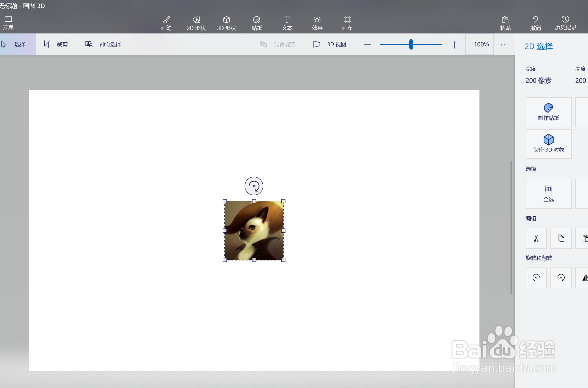Click Make 3D object (制作 3D 对象) button

[x=548, y=144]
